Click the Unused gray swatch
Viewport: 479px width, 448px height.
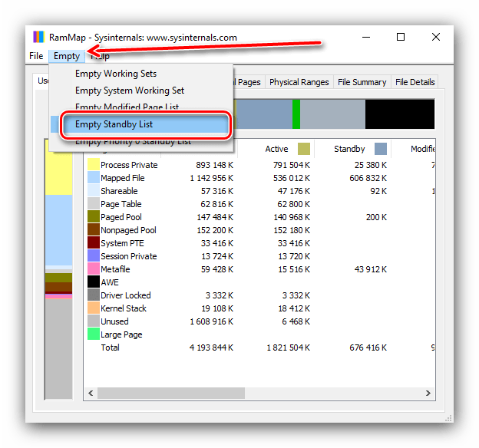pos(94,321)
